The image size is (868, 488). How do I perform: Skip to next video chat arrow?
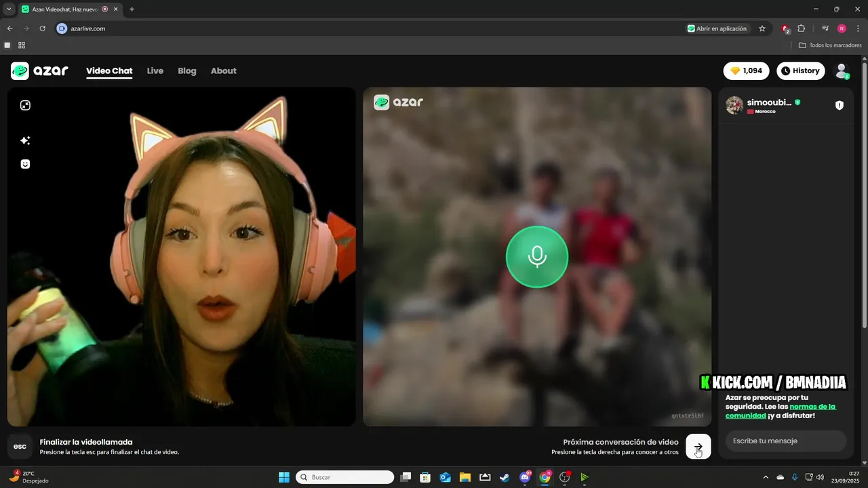coord(698,447)
